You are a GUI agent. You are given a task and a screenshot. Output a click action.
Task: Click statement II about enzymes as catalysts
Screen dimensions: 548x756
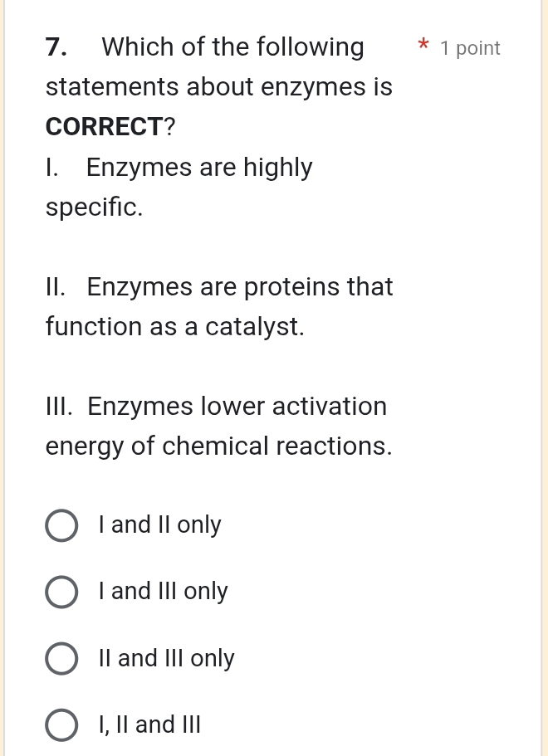point(219,287)
